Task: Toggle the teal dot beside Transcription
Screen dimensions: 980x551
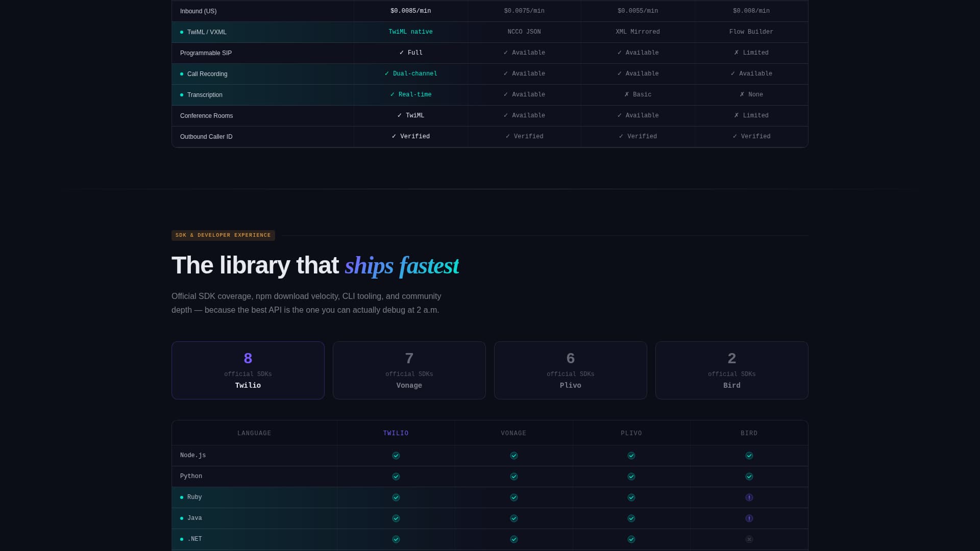Action: pyautogui.click(x=182, y=95)
